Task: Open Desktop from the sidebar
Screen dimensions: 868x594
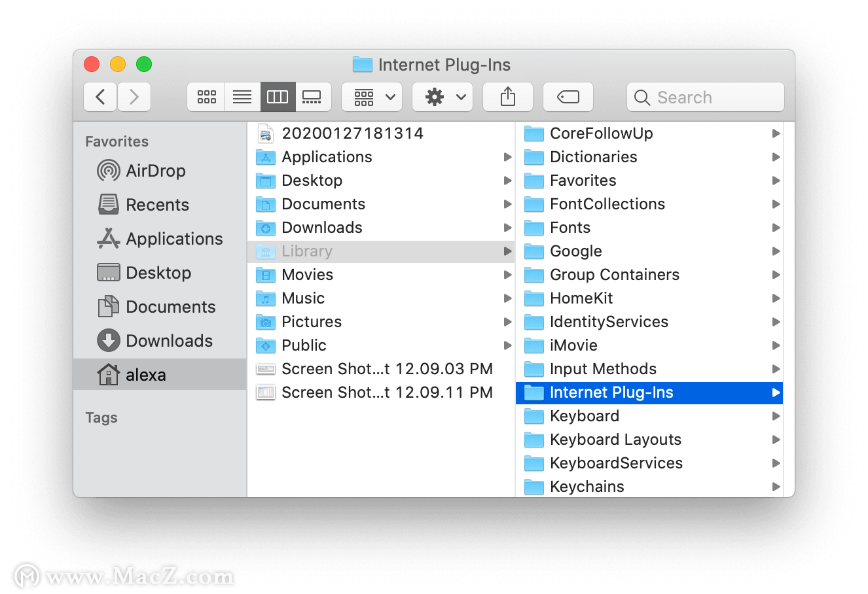Action: pos(160,273)
